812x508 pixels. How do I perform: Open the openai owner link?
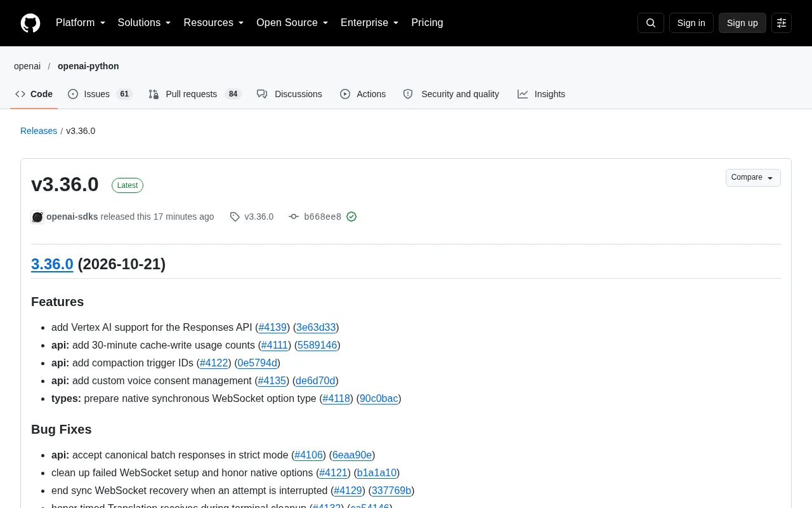(x=27, y=66)
